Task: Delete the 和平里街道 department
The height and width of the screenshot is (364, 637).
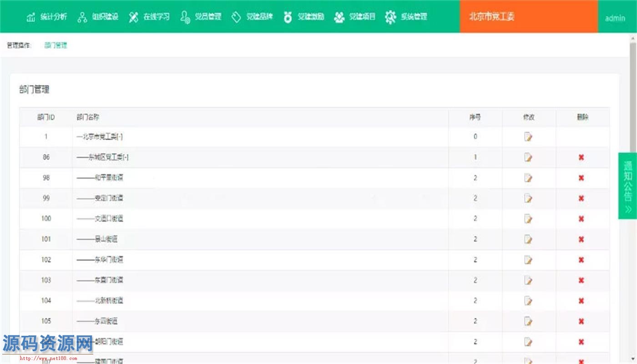Action: point(581,178)
